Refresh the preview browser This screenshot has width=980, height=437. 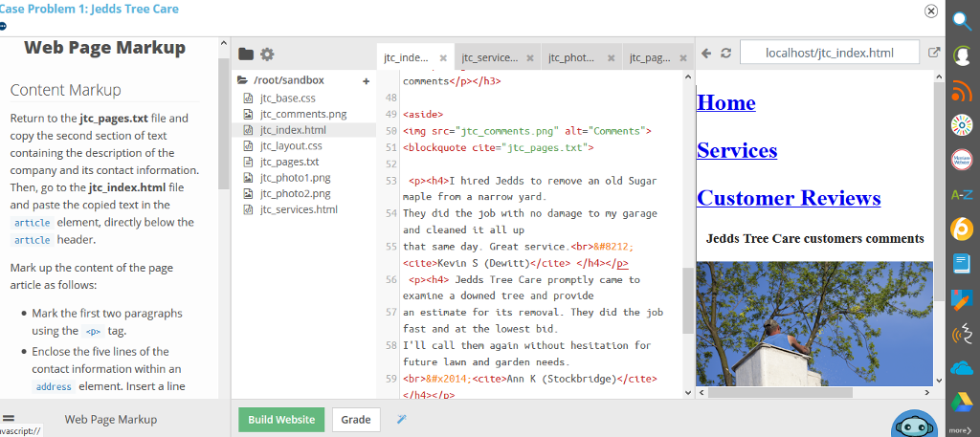(x=725, y=54)
